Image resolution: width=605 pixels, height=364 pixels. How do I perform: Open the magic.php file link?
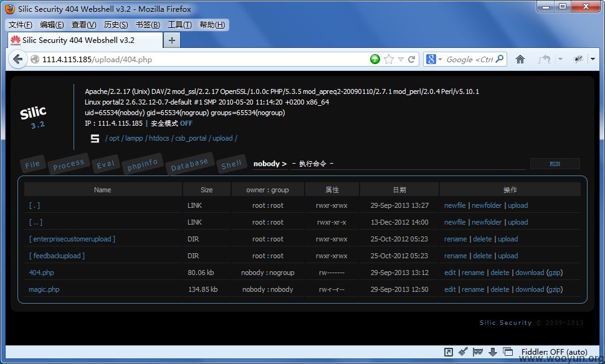[x=44, y=289]
